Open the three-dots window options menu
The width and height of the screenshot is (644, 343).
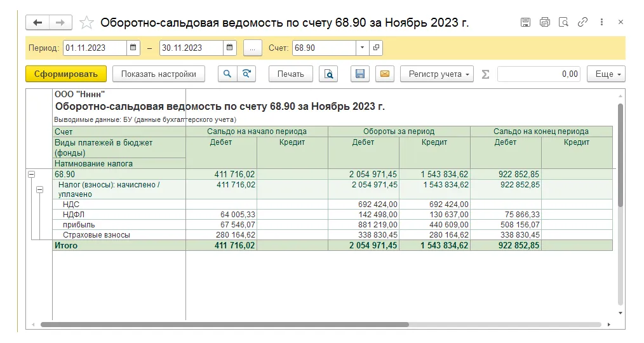[601, 22]
